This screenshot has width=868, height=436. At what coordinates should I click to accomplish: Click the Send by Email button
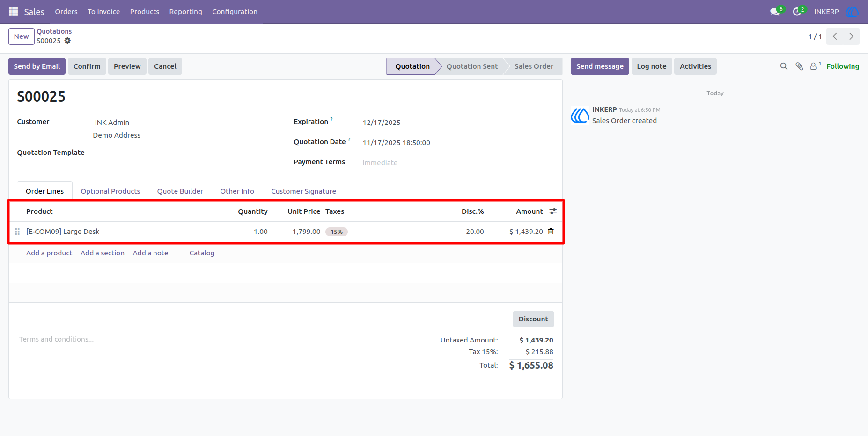pyautogui.click(x=37, y=66)
